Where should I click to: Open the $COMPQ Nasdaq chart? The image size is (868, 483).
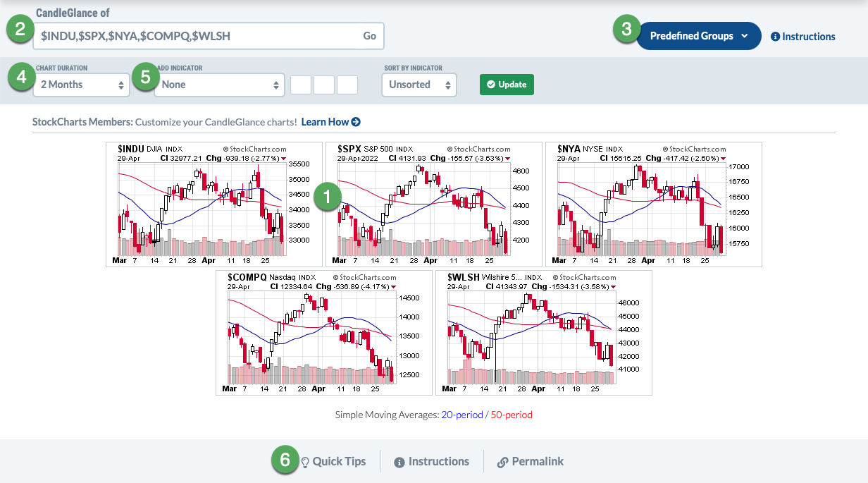324,333
